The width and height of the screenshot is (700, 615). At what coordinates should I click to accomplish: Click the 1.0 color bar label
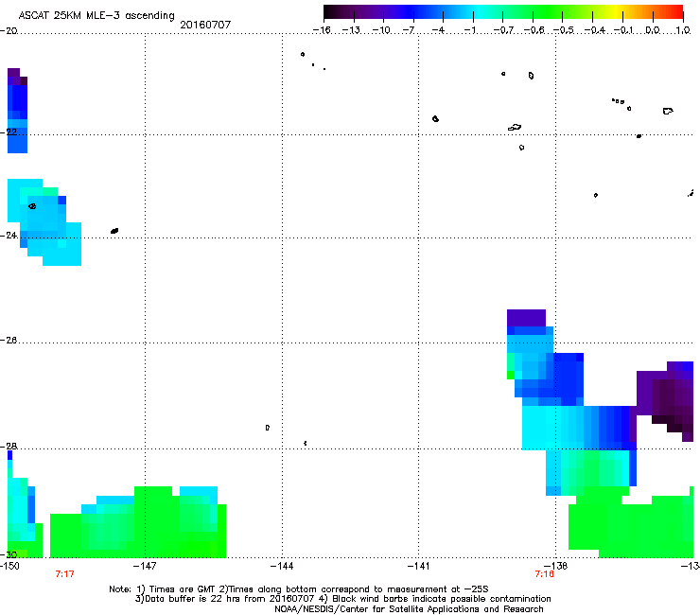pos(683,30)
